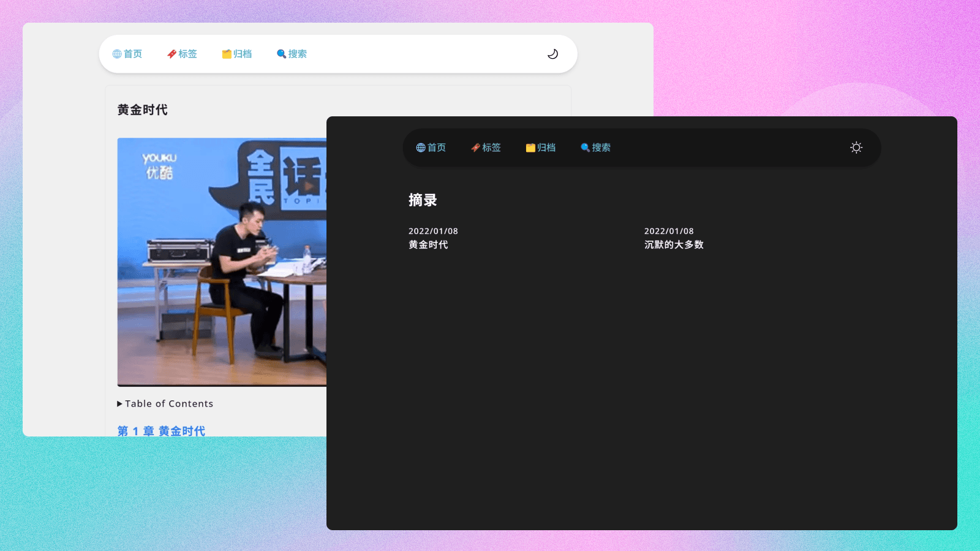Click the globe home icon in light window

117,54
